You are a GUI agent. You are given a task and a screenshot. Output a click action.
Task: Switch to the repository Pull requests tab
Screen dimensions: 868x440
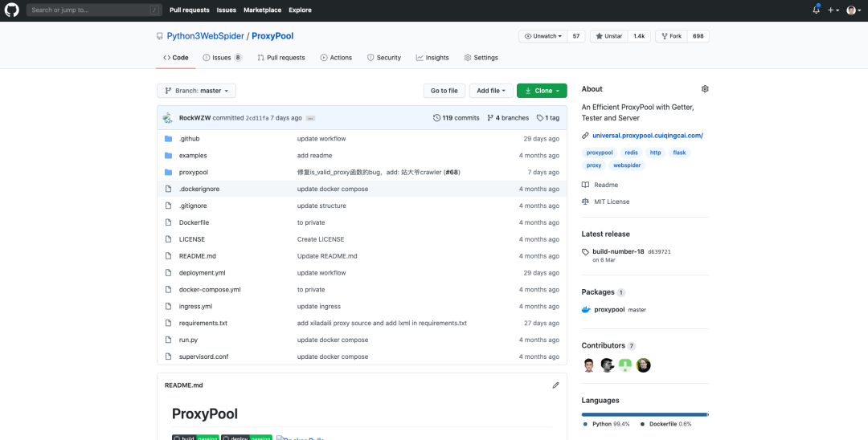coord(281,58)
